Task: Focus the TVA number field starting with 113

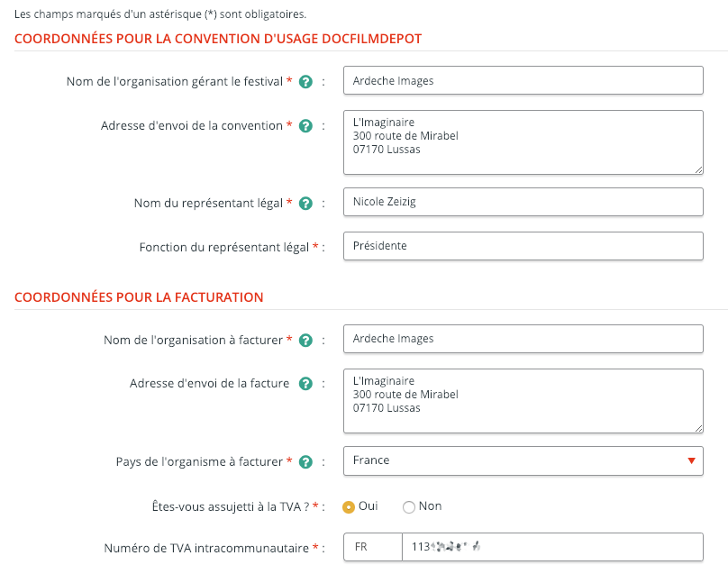Action: [551, 547]
